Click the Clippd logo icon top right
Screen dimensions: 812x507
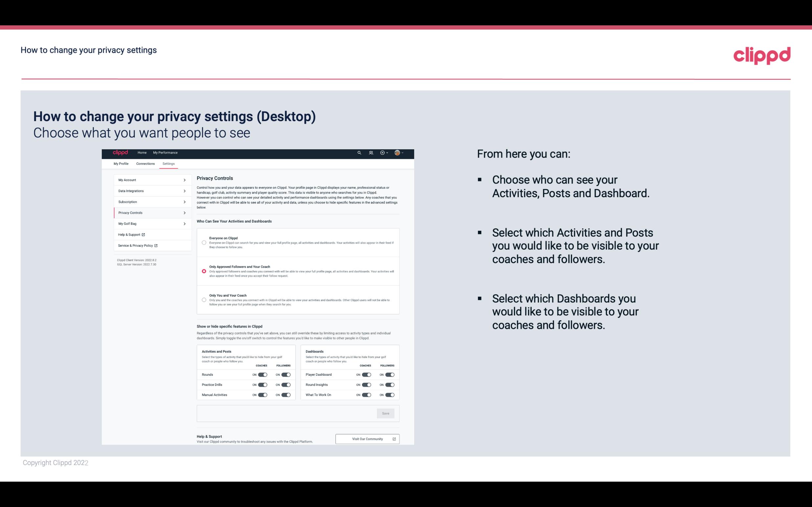coord(760,54)
